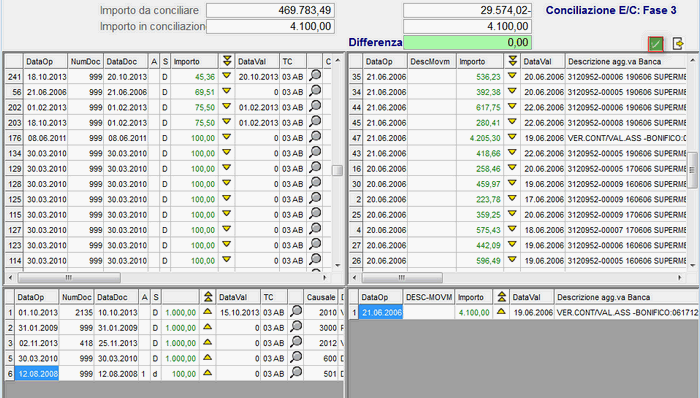Select the highlighted date cell 12.08.2008
700x398 pixels.
tap(37, 374)
